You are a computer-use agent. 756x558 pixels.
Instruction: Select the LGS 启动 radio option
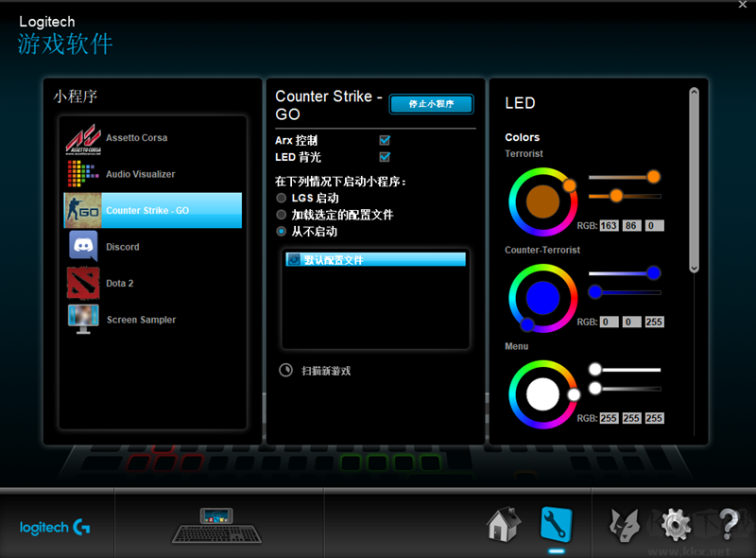point(281,197)
